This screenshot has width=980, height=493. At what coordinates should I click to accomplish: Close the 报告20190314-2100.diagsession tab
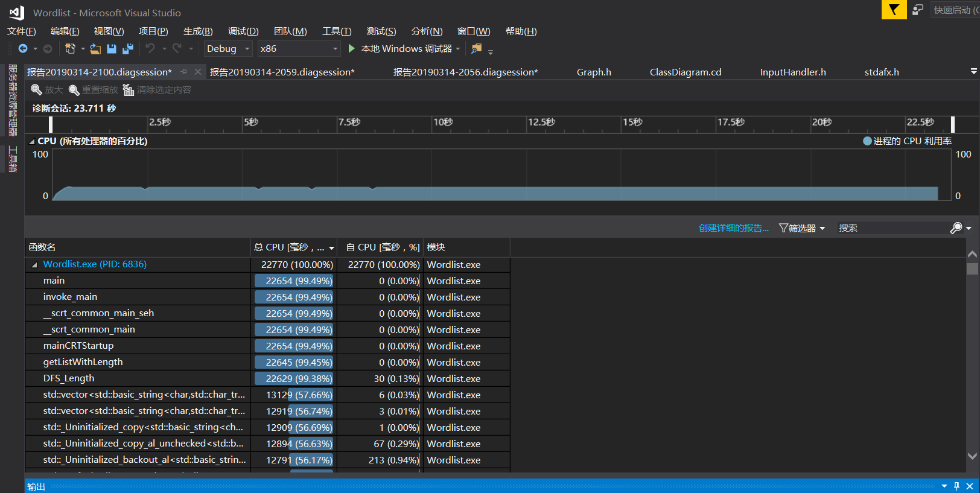tap(198, 72)
